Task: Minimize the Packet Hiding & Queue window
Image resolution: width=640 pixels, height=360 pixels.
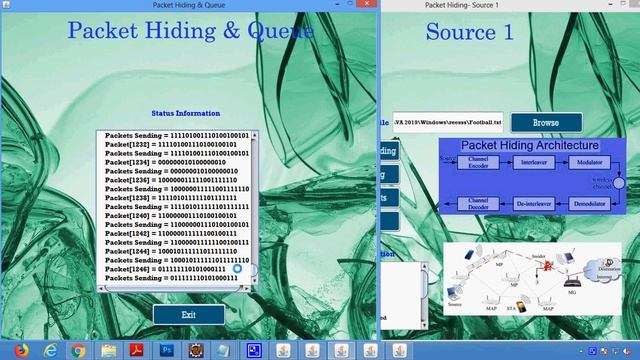Action: click(x=337, y=4)
